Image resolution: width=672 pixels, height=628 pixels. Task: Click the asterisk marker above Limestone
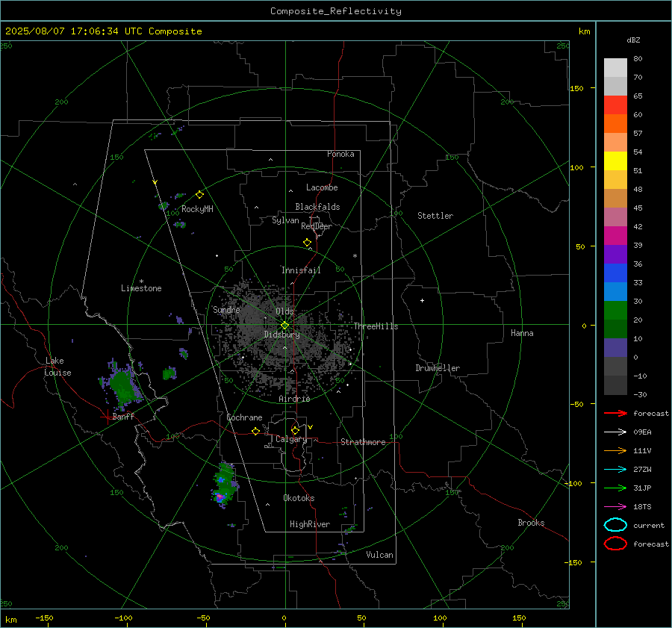click(141, 282)
